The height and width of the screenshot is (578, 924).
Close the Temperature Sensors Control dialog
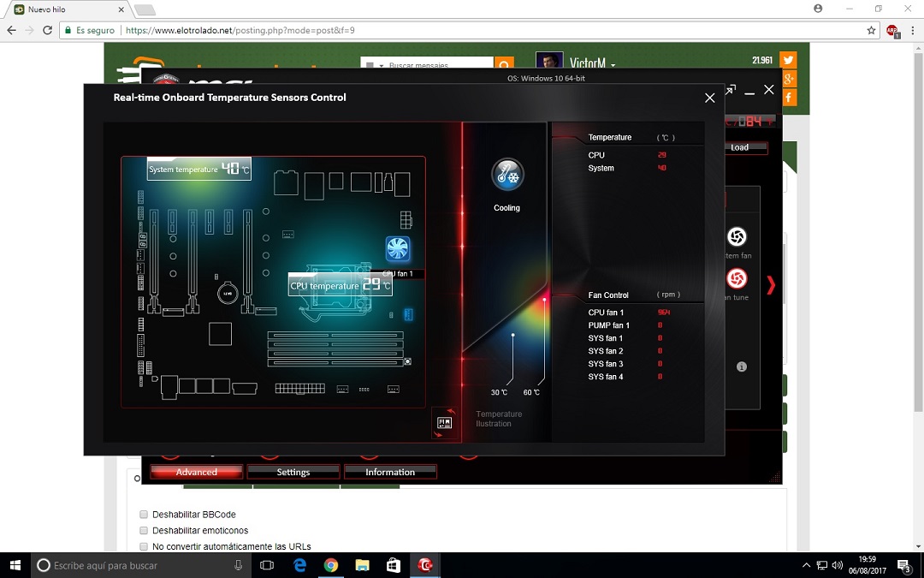click(709, 98)
